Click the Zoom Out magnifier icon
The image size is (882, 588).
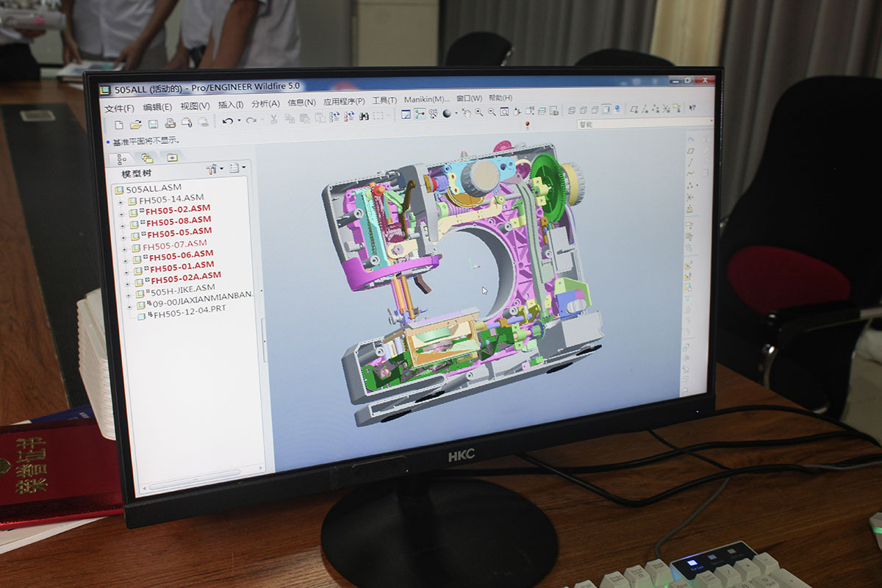pyautogui.click(x=491, y=112)
